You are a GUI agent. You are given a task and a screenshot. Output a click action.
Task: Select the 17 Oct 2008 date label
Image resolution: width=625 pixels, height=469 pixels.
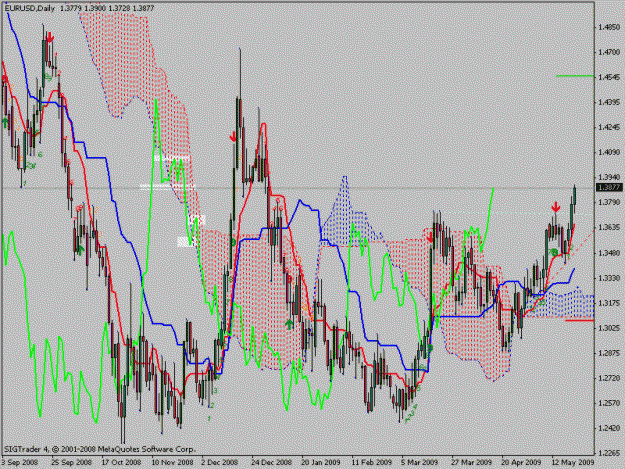[121, 462]
